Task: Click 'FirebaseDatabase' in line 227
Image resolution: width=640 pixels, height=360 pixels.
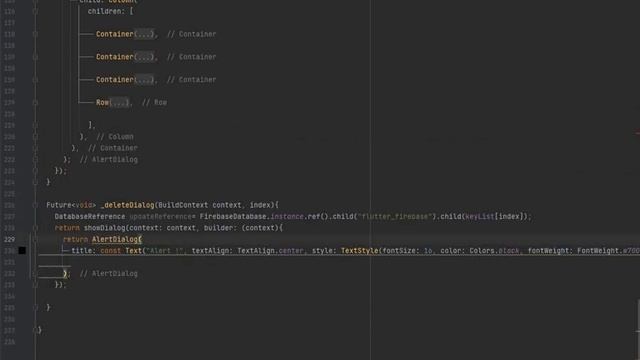Action: 233,217
